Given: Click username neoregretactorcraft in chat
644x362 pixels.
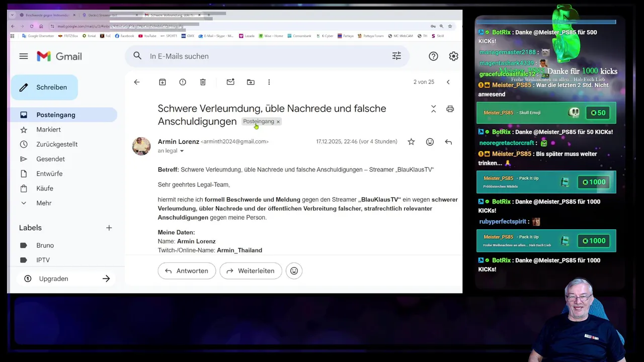Looking at the screenshot, I should click(507, 143).
